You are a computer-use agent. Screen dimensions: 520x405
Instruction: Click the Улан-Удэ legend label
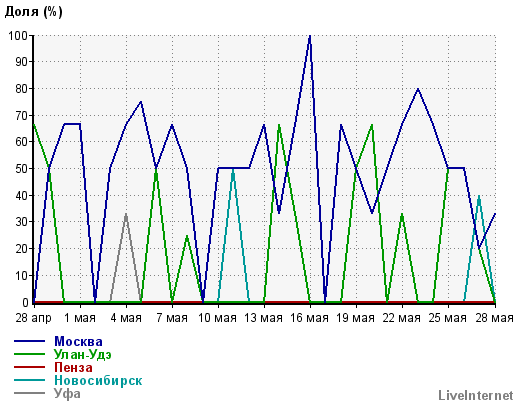click(83, 354)
